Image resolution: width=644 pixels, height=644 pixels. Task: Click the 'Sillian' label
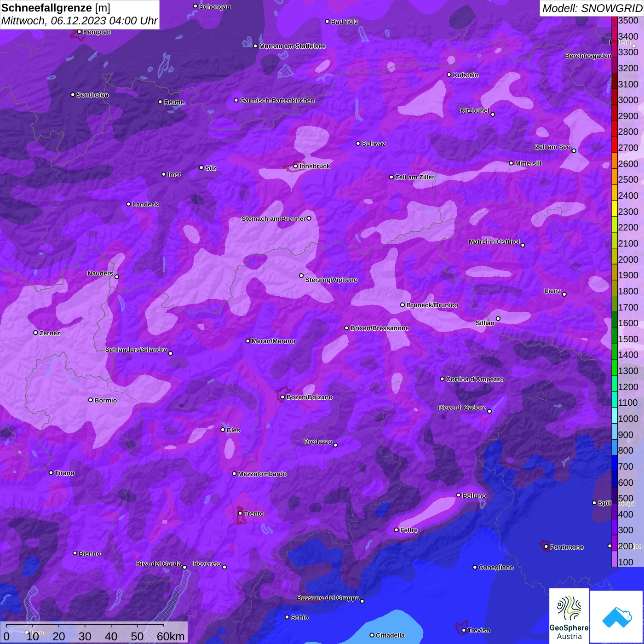[x=485, y=323]
